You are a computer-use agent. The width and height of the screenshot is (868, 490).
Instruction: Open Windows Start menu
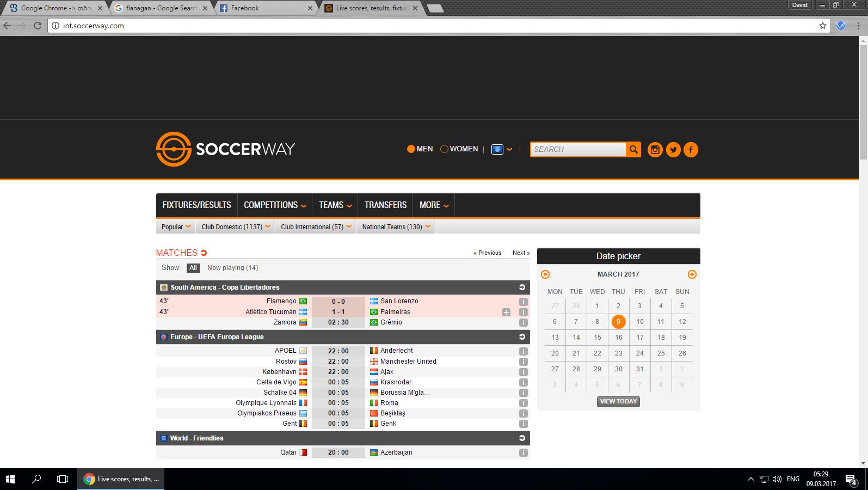[x=10, y=479]
